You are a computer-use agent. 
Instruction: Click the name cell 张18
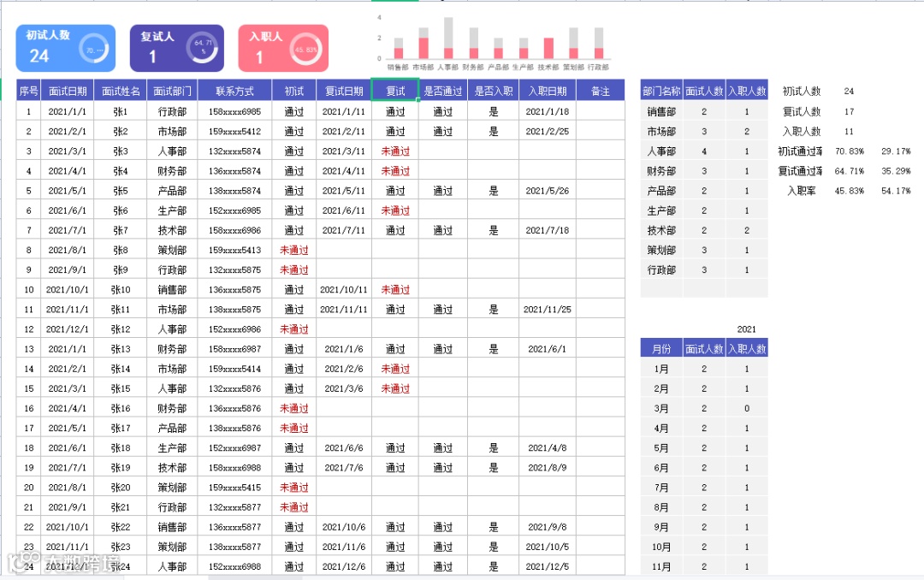(x=121, y=447)
